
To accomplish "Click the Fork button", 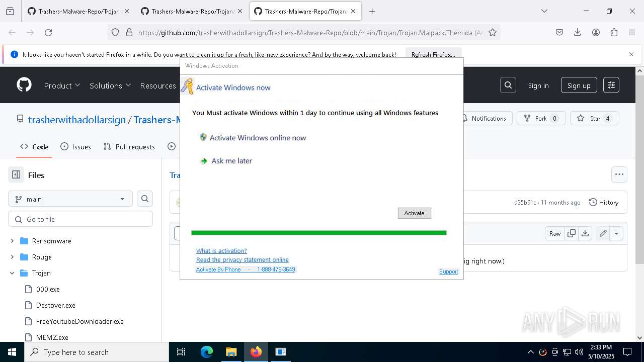I will click(x=541, y=118).
